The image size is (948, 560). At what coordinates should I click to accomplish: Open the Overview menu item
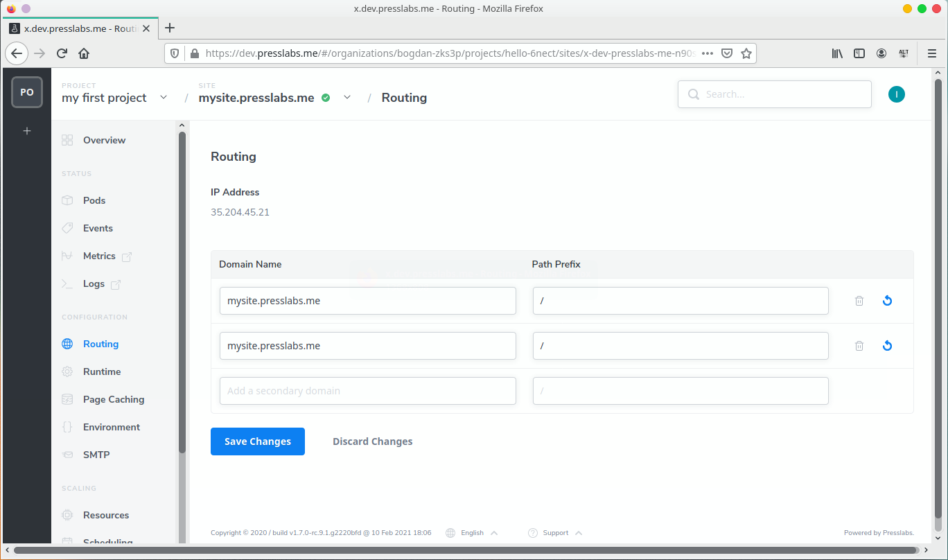click(104, 140)
